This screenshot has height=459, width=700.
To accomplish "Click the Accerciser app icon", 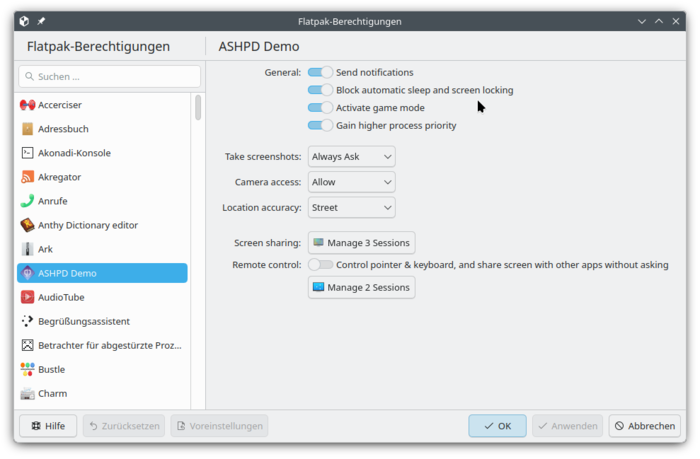I will pos(28,105).
